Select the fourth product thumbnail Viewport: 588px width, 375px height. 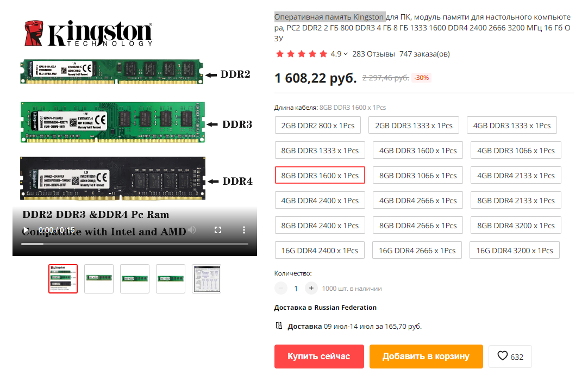pyautogui.click(x=171, y=279)
